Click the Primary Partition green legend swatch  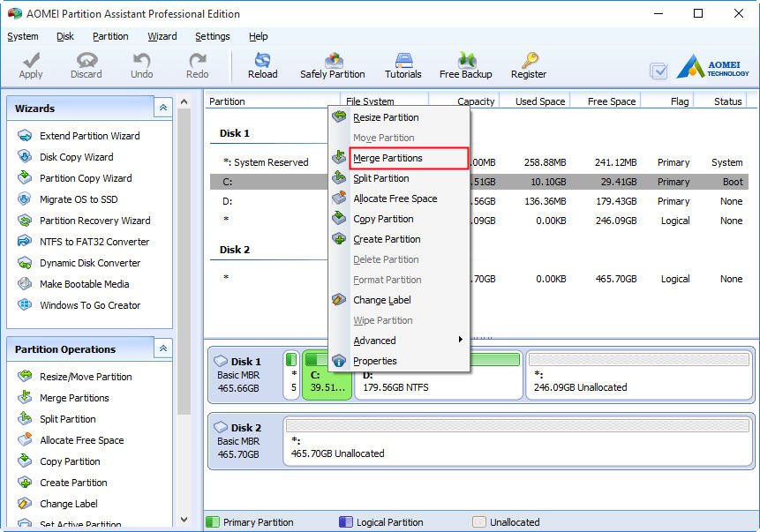tap(213, 521)
